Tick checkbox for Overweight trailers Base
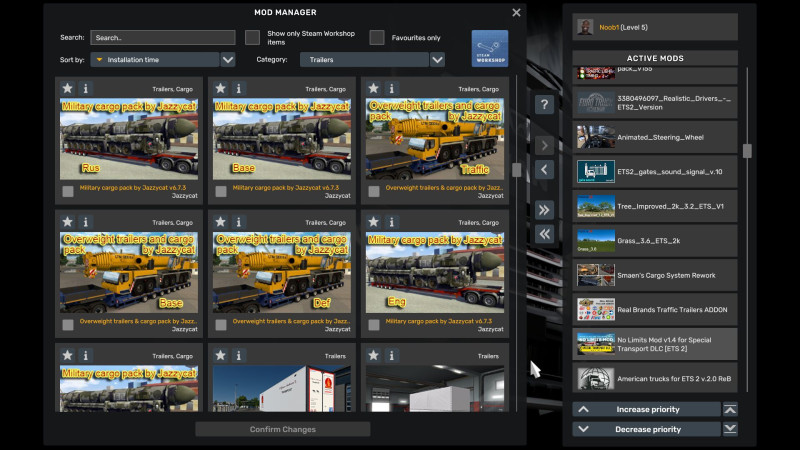The height and width of the screenshot is (450, 800). [x=68, y=325]
